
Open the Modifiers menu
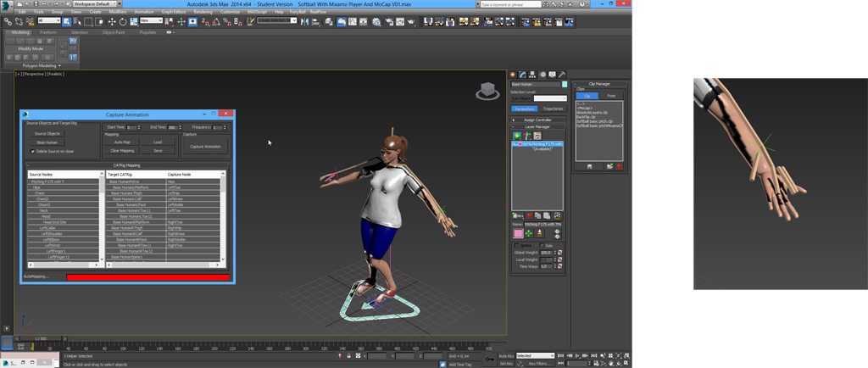click(117, 12)
